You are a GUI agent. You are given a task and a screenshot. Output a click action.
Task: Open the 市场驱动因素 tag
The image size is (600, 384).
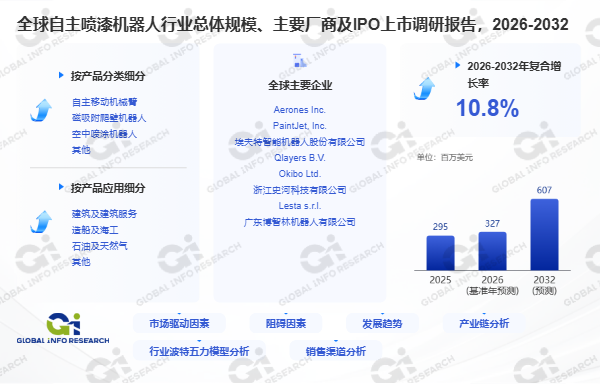pos(179,324)
